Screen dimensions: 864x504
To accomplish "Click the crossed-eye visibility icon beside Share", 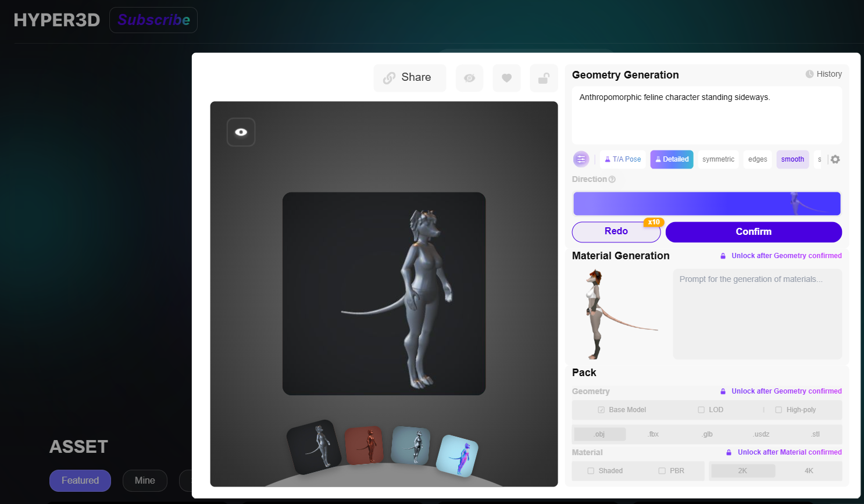I will pos(469,78).
